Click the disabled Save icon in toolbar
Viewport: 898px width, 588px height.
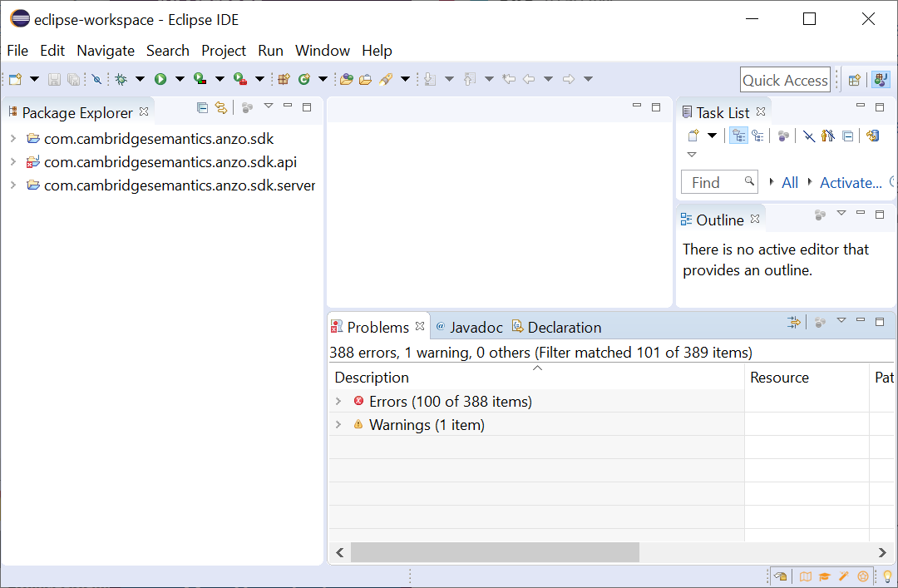[54, 79]
